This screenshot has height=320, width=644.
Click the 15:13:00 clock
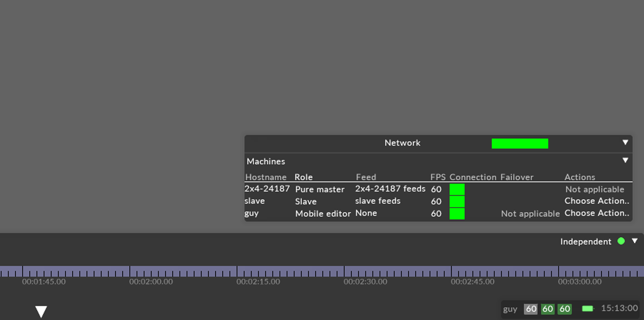[619, 308]
